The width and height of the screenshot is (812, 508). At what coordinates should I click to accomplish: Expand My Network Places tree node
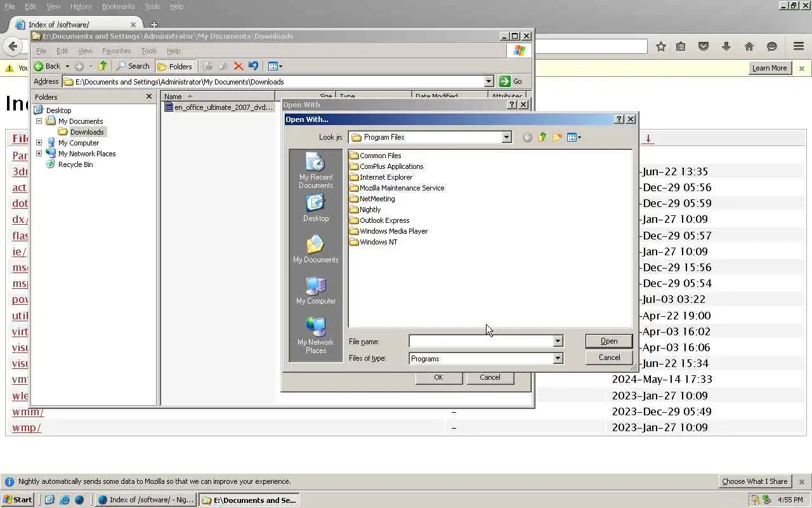coord(39,153)
